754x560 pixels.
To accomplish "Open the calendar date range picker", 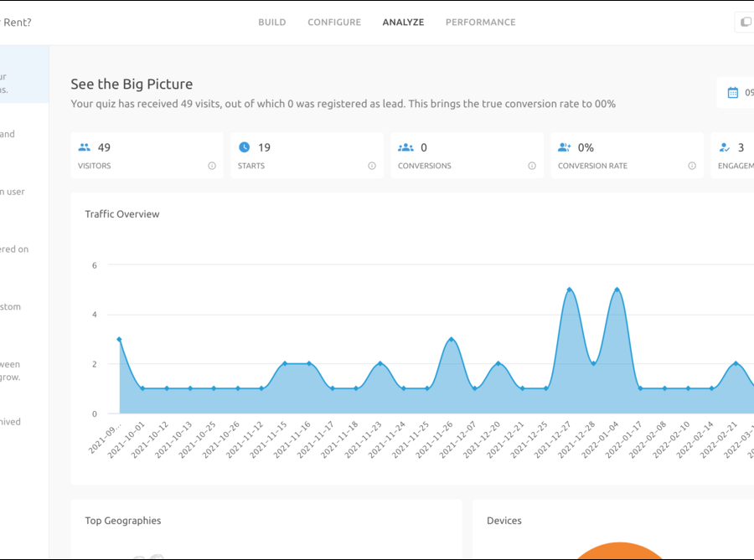I will pyautogui.click(x=734, y=93).
